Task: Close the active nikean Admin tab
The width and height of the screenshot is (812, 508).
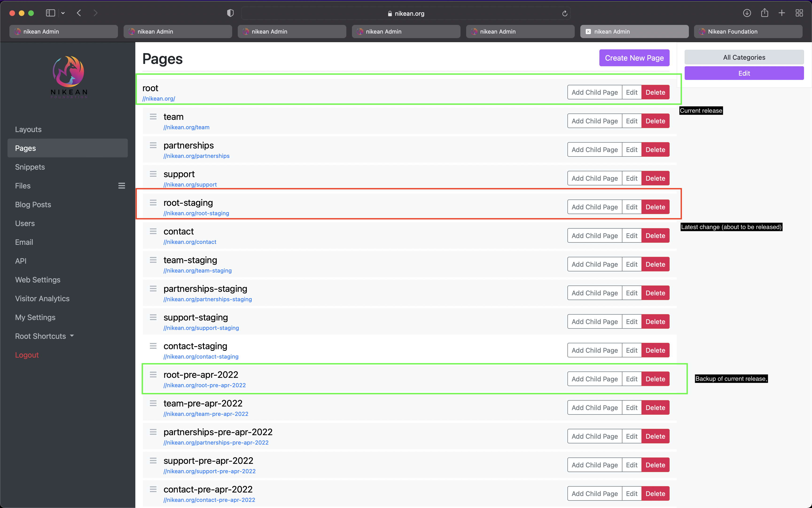Action: coord(588,31)
